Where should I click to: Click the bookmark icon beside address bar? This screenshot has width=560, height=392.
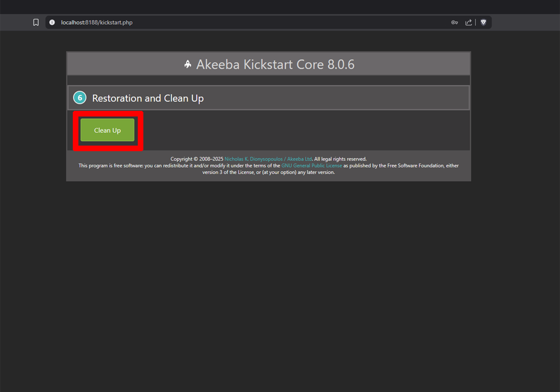pyautogui.click(x=36, y=22)
